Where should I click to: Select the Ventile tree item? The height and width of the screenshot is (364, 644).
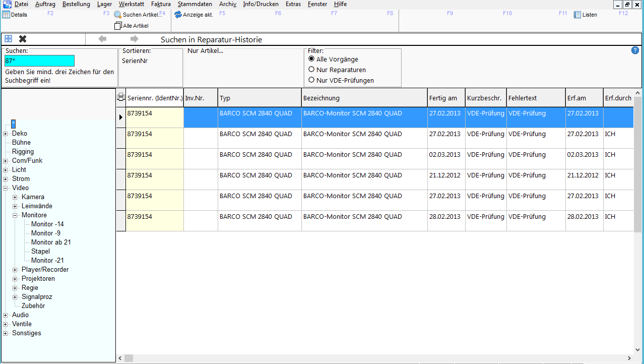22,324
